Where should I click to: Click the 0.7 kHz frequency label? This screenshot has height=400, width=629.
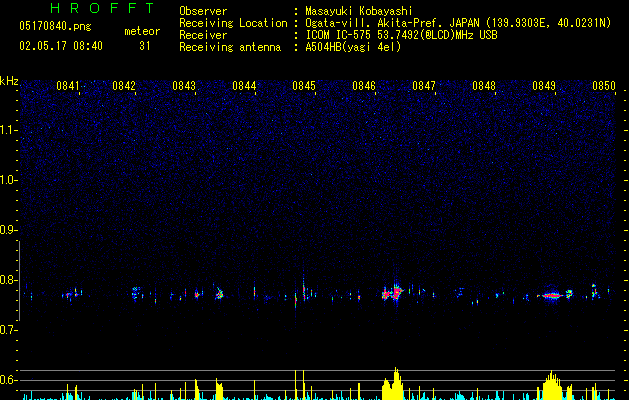point(8,330)
